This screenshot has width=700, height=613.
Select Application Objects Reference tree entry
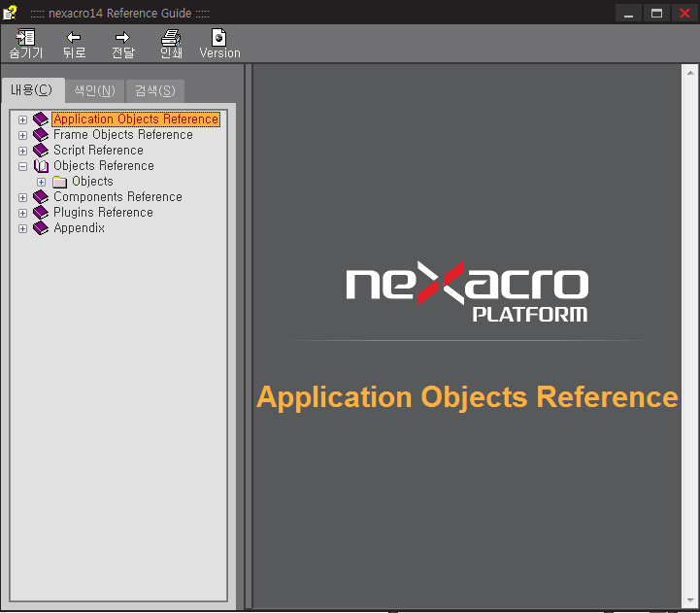coord(136,119)
